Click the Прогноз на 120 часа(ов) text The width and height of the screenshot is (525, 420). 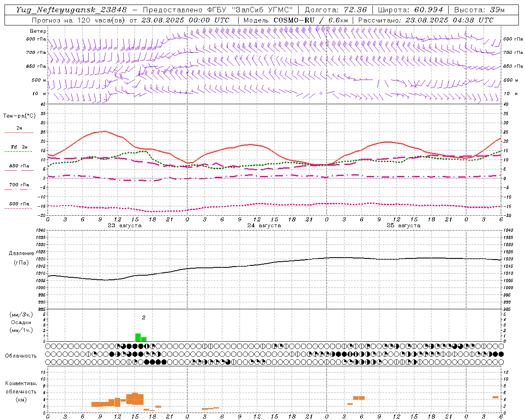tap(79, 20)
